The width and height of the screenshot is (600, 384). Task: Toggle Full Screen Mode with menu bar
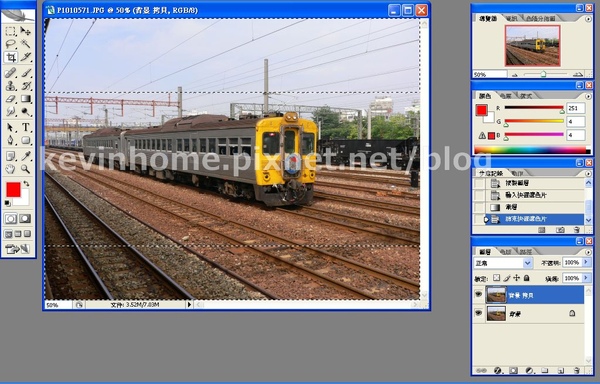tap(18, 234)
